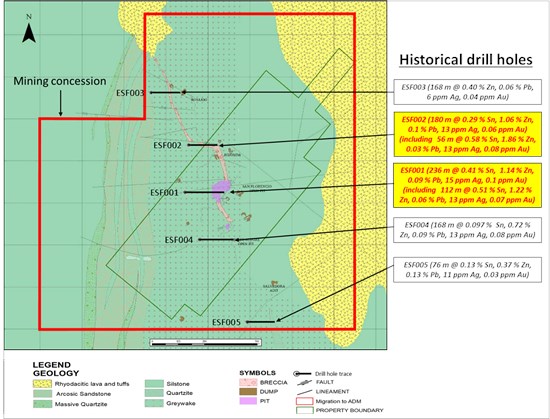Select the purple PIT legend swatch

(x=248, y=401)
